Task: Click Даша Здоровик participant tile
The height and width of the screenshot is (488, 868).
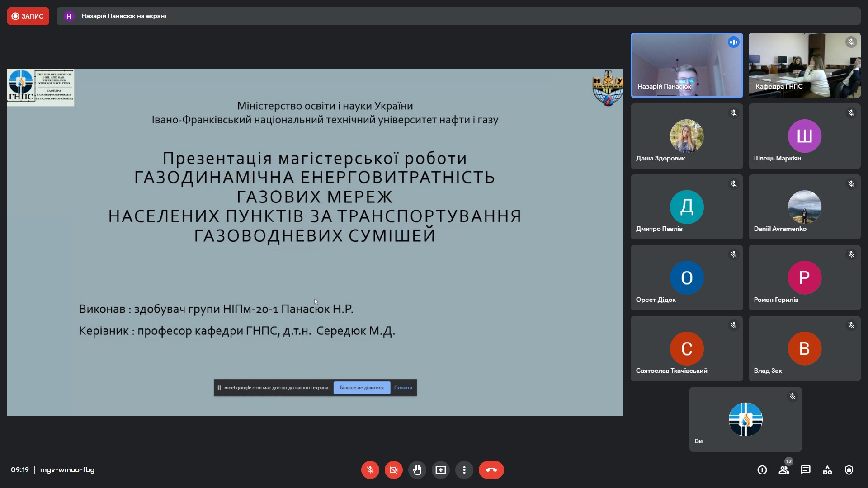Action: coord(686,136)
